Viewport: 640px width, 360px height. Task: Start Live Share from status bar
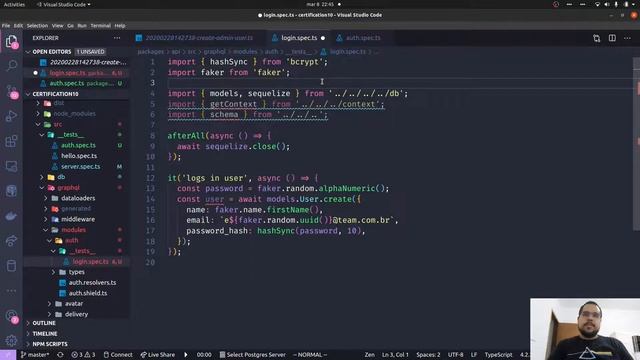[x=158, y=355]
